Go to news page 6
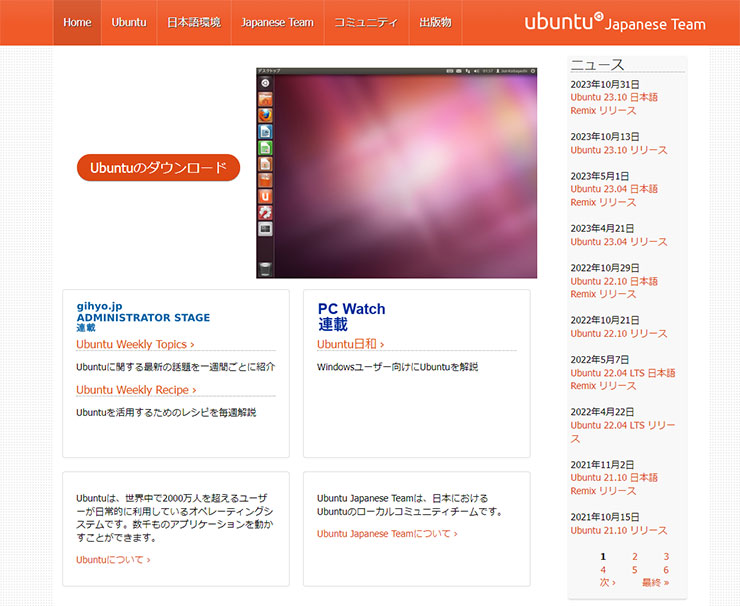The image size is (740, 606). click(x=666, y=570)
